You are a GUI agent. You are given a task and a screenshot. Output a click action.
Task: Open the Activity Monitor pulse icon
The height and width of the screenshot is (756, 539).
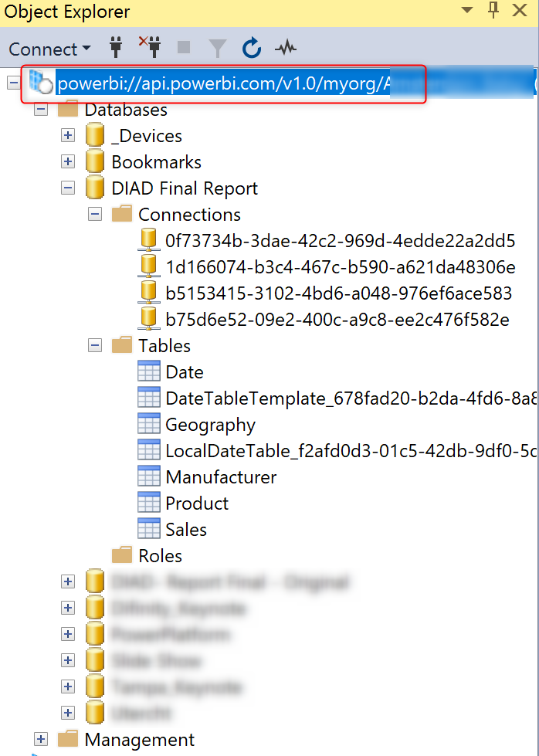[x=286, y=49]
